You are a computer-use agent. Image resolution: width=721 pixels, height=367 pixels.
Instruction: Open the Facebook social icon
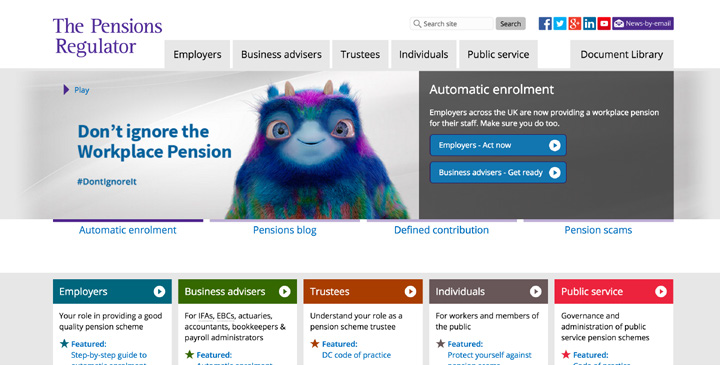pos(545,23)
